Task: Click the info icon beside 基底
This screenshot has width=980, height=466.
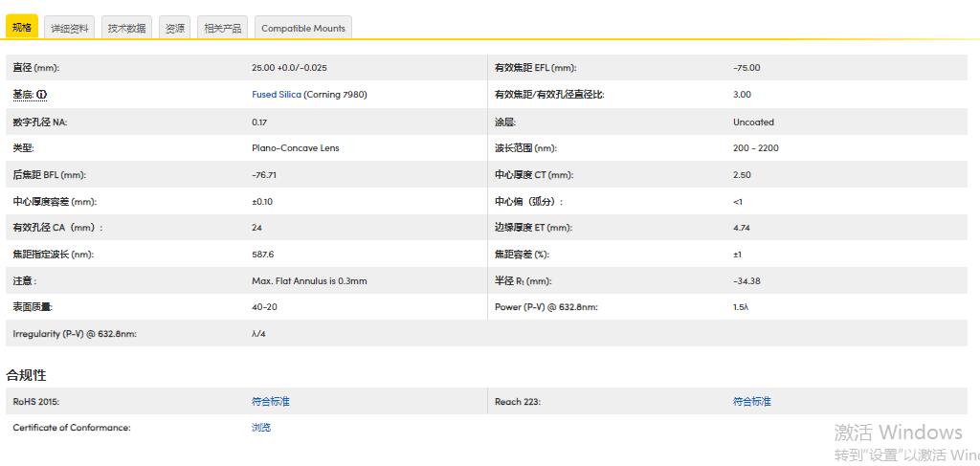Action: point(42,95)
